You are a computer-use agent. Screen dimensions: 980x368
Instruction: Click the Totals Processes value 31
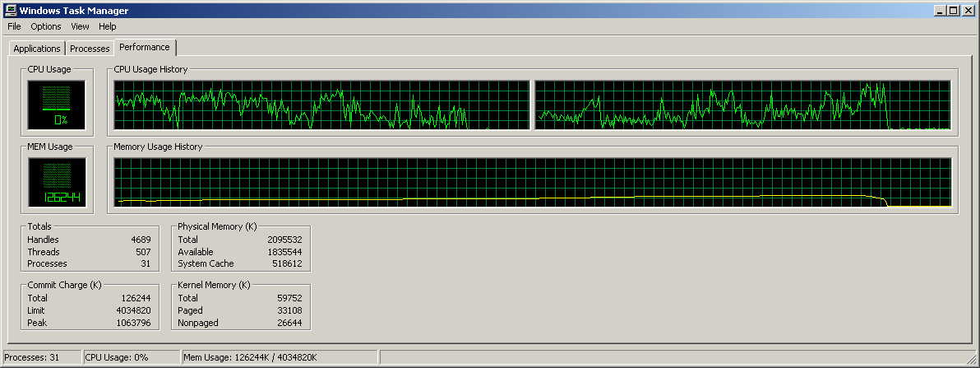[146, 264]
